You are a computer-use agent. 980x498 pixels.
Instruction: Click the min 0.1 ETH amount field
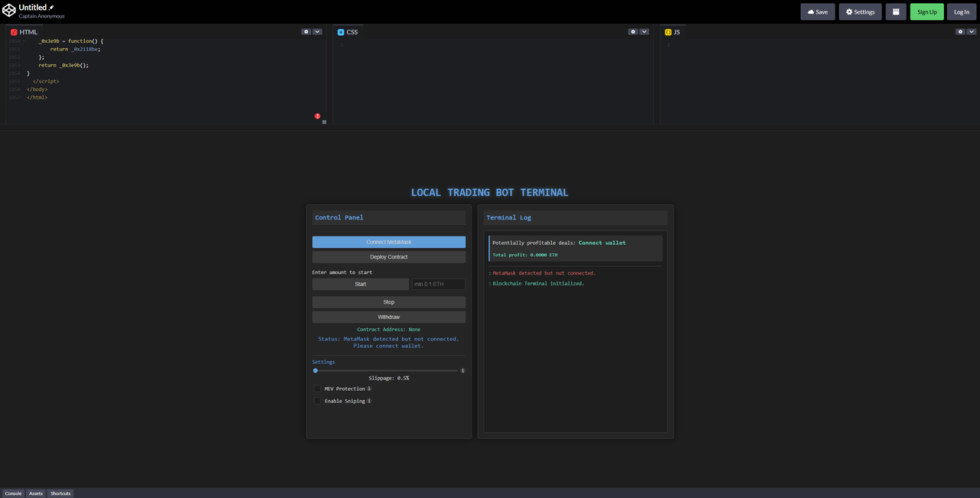pyautogui.click(x=439, y=284)
